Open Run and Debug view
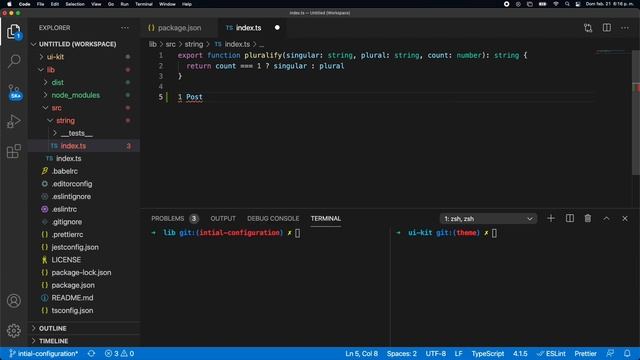 pos(14,121)
